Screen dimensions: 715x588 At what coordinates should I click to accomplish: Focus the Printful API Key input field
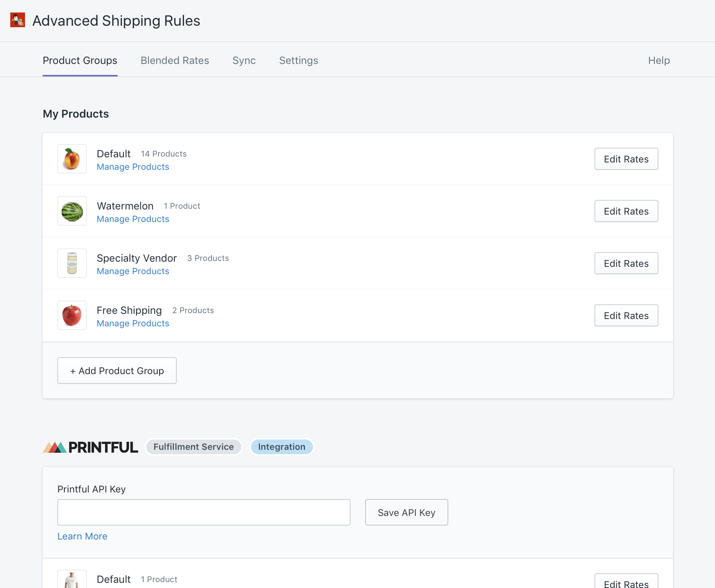(204, 512)
